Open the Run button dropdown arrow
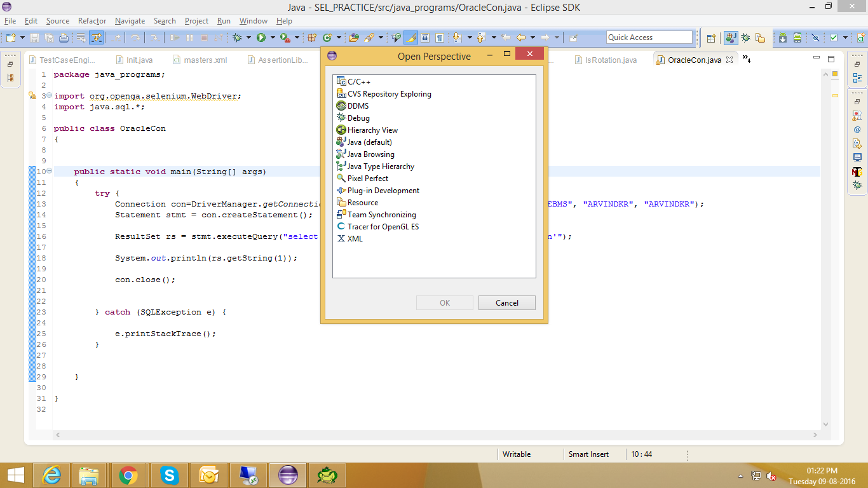 pyautogui.click(x=273, y=37)
